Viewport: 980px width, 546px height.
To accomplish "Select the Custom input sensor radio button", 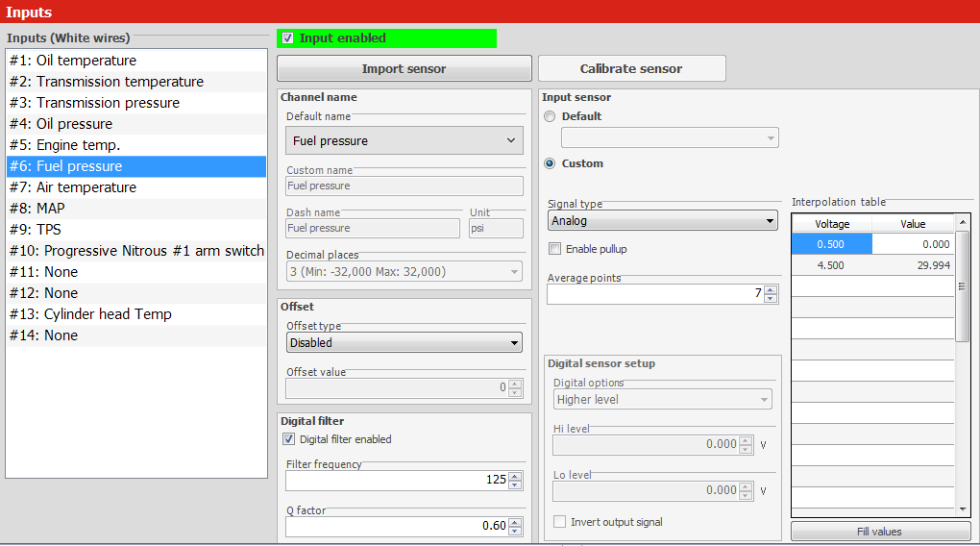I will coord(550,163).
